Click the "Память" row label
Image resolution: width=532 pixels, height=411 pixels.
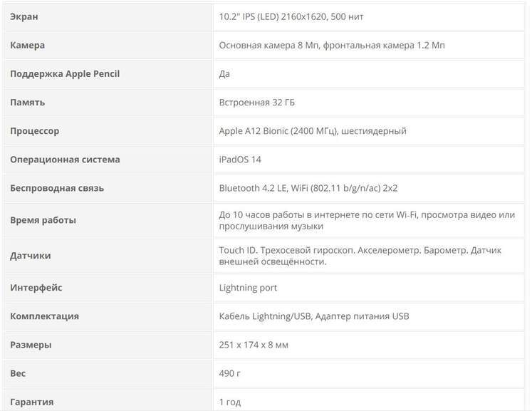(28, 102)
